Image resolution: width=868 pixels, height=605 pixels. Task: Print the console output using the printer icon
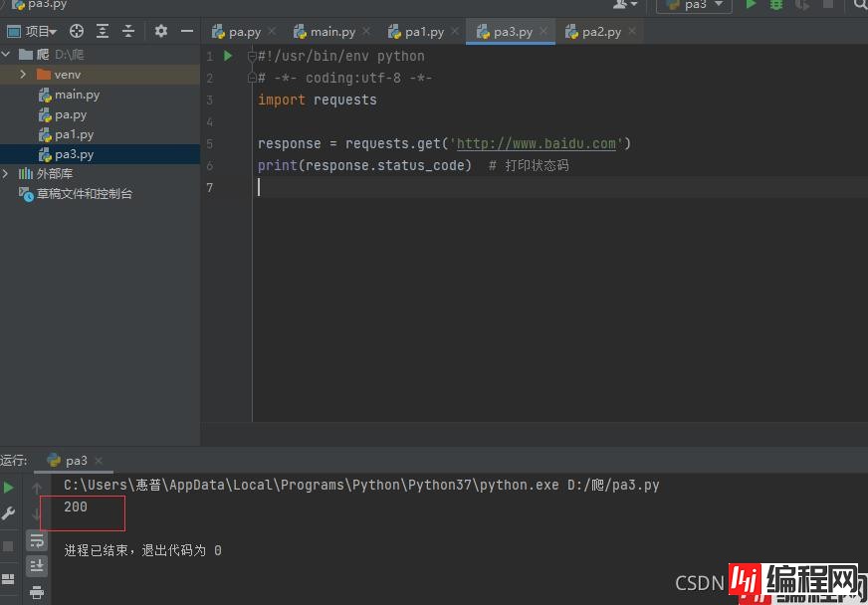(x=37, y=592)
